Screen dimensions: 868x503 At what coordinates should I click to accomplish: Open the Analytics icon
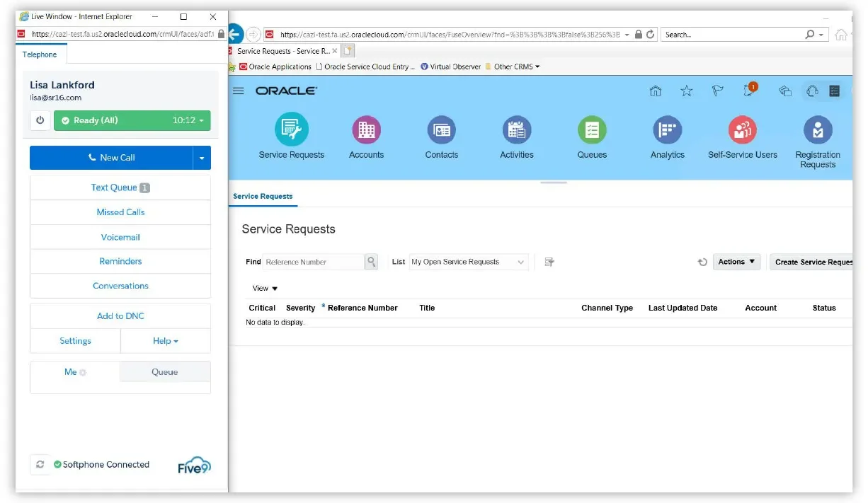point(667,130)
